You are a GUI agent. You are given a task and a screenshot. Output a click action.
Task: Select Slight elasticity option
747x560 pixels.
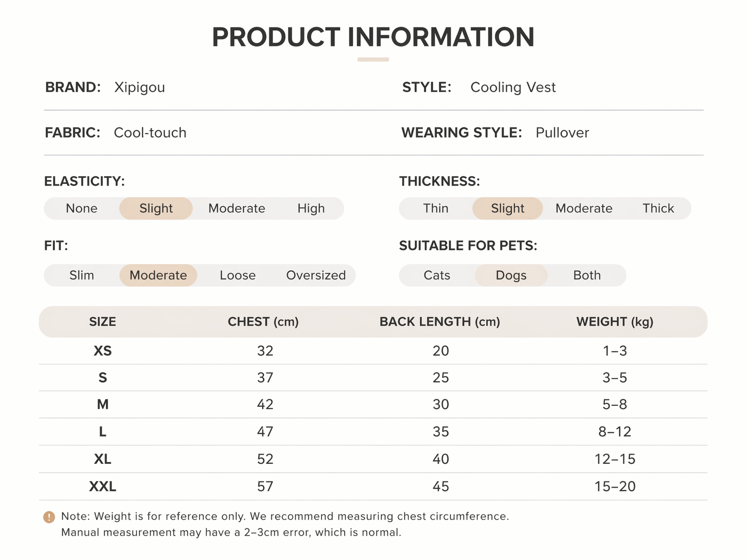(x=156, y=208)
